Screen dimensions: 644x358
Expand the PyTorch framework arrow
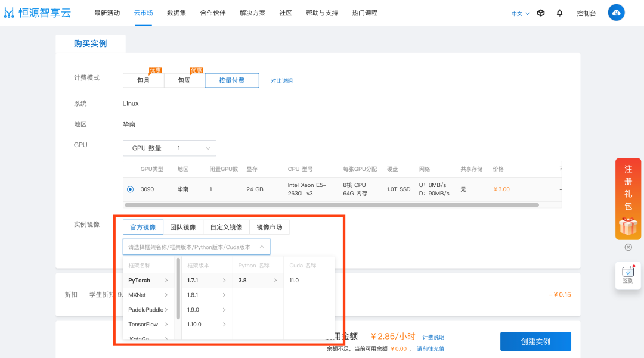(x=166, y=281)
